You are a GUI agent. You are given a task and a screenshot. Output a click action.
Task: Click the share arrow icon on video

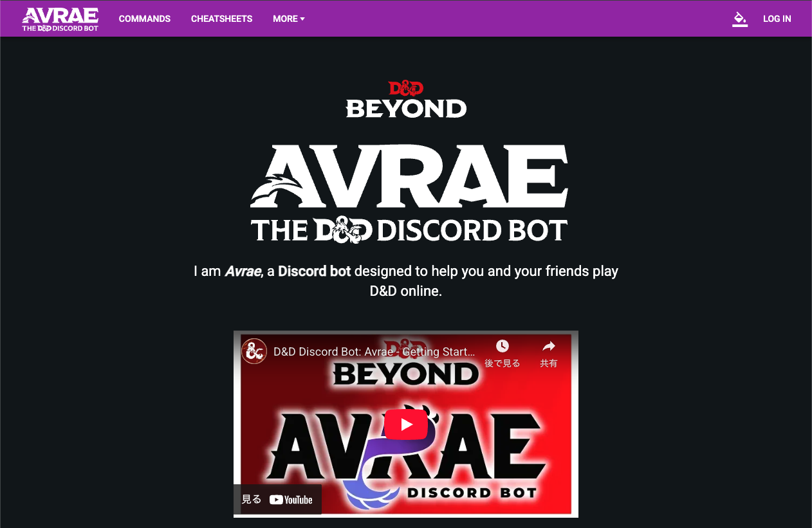coord(548,347)
